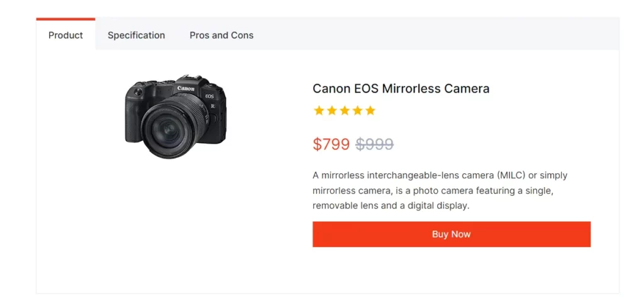
Task: Open the Pros and Cons tab
Action: point(221,35)
